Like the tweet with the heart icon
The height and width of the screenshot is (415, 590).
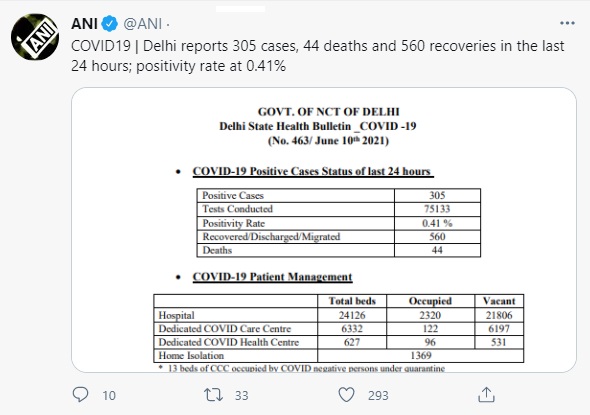pyautogui.click(x=346, y=395)
